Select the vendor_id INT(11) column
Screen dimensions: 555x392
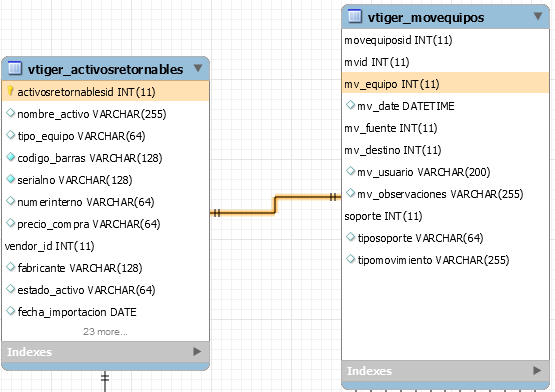click(x=105, y=246)
